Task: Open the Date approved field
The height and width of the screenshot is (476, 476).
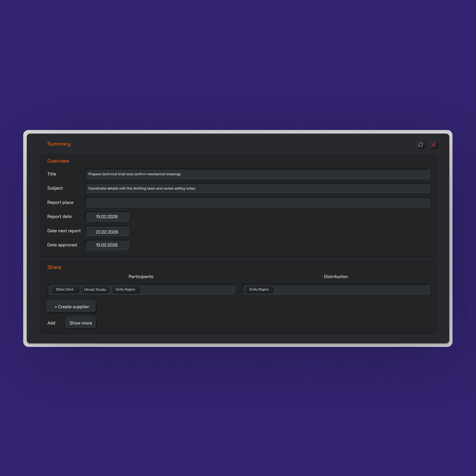Action: coord(107,245)
